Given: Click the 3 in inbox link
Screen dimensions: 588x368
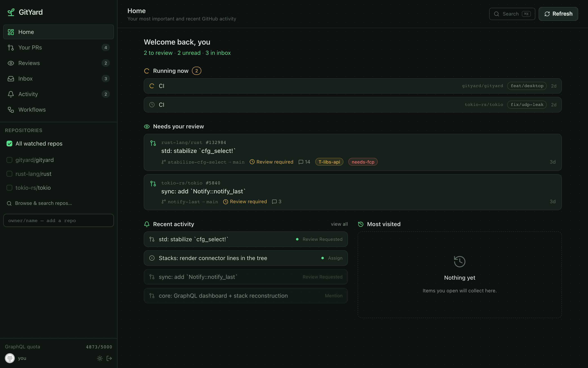Looking at the screenshot, I should [x=218, y=53].
